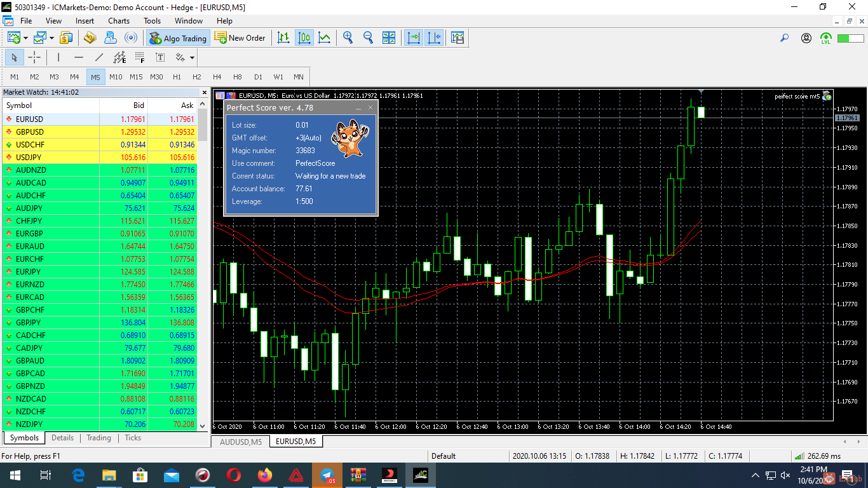Open the Help menu
The width and height of the screenshot is (868, 488).
pos(224,21)
